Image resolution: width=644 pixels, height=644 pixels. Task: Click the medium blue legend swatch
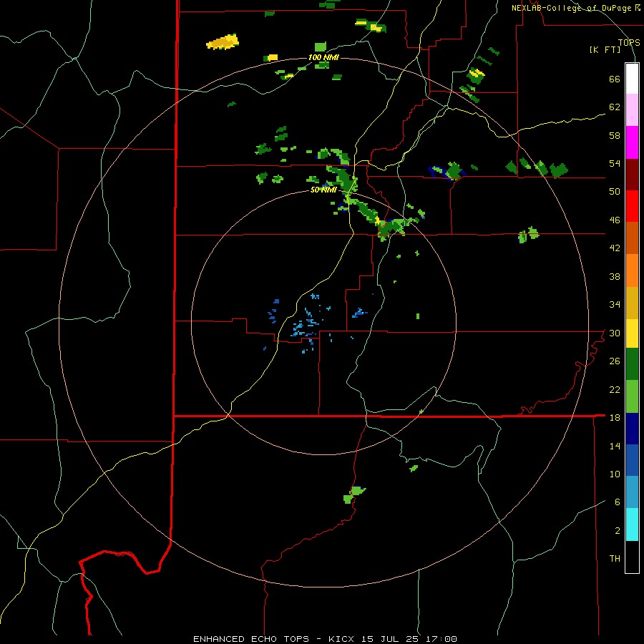[x=632, y=460]
